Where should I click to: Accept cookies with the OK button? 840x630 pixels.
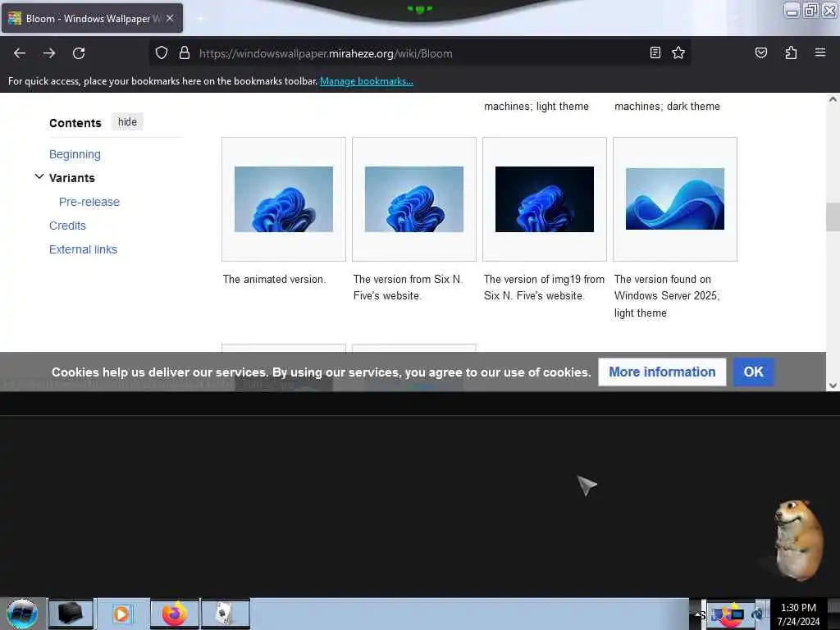[x=753, y=372]
